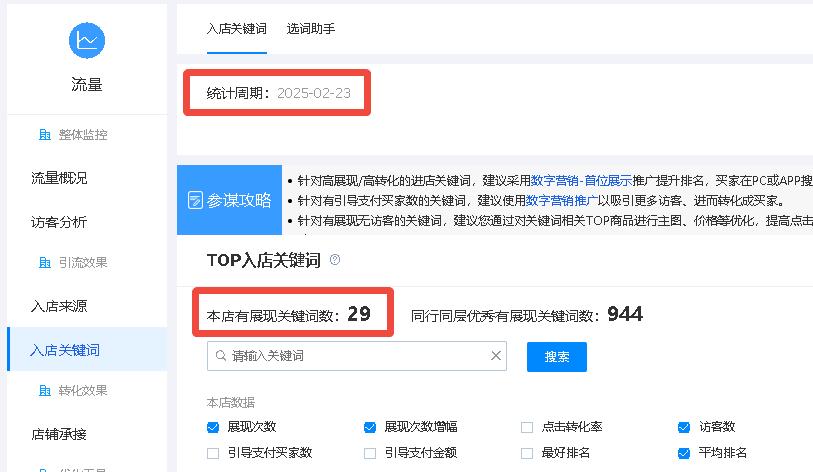Screen dimensions: 813x472
Task: Enable the 点击转化率 checkbox
Action: pyautogui.click(x=527, y=427)
